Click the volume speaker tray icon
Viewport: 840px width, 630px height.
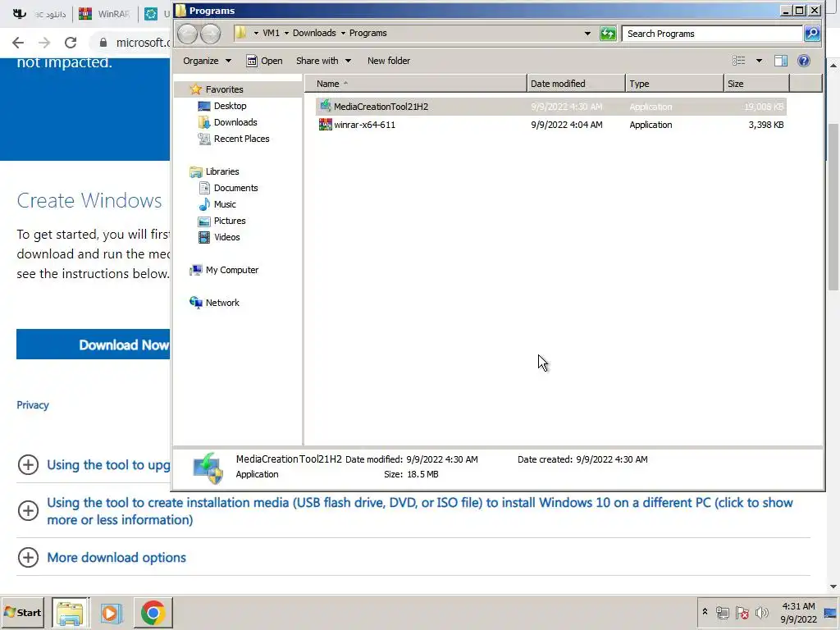762,612
